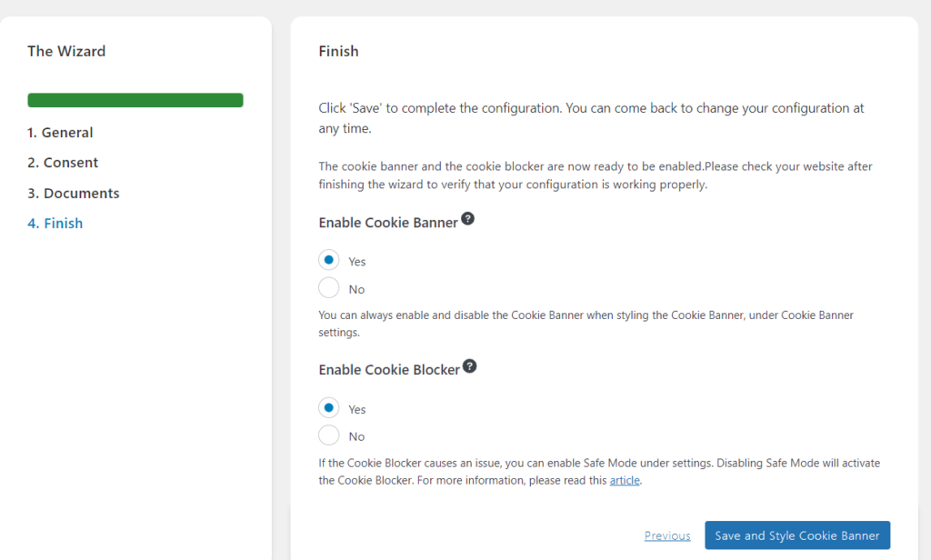The image size is (931, 560).
Task: Select Yes for Enable Cookie Blocker
Action: click(329, 408)
